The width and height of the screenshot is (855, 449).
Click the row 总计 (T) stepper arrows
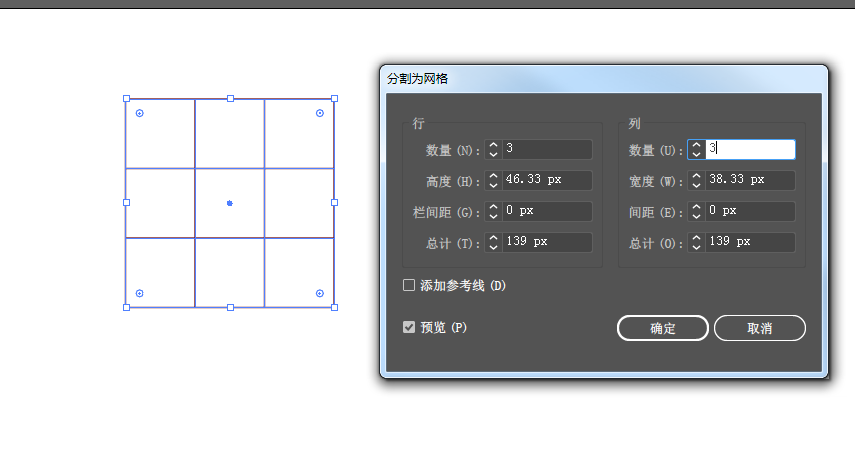pos(493,242)
